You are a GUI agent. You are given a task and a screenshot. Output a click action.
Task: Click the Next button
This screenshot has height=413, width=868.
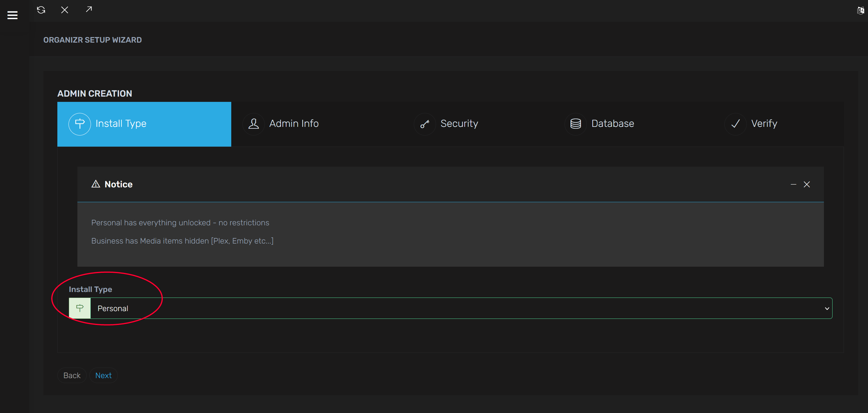tap(103, 375)
